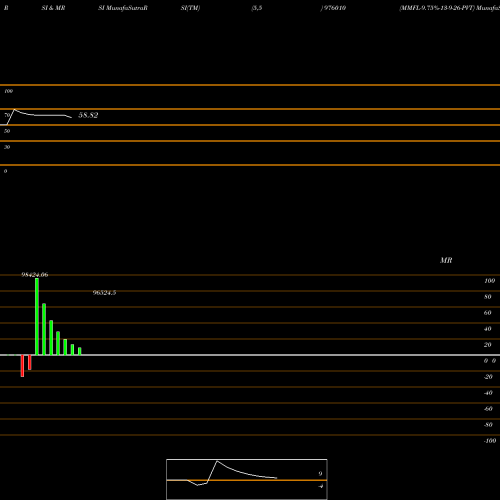Image resolution: width=500 pixels, height=500 pixels.
Task: Click the 976010 code in header
Action: click(334, 8)
